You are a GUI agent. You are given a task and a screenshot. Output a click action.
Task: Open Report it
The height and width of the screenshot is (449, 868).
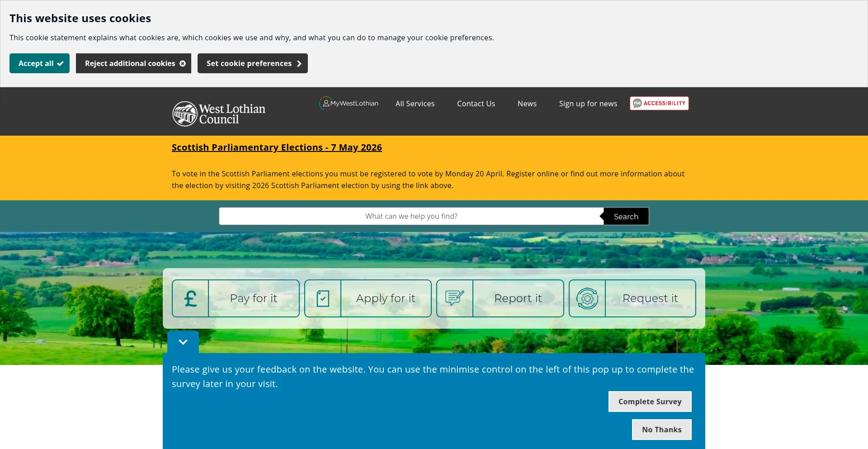click(500, 298)
